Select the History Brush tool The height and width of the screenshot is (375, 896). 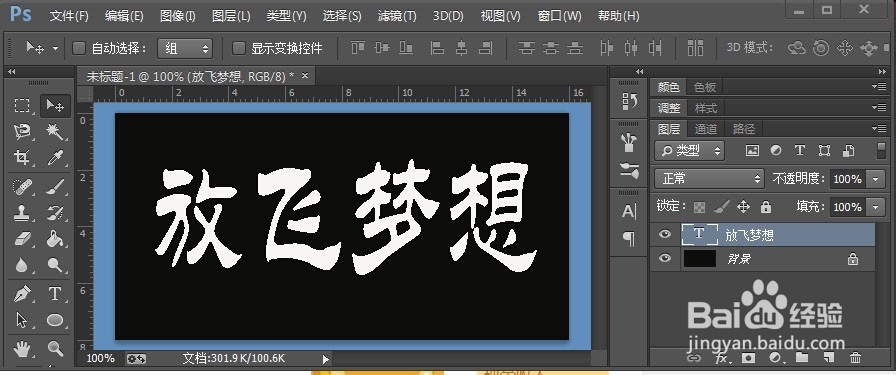tap(55, 213)
